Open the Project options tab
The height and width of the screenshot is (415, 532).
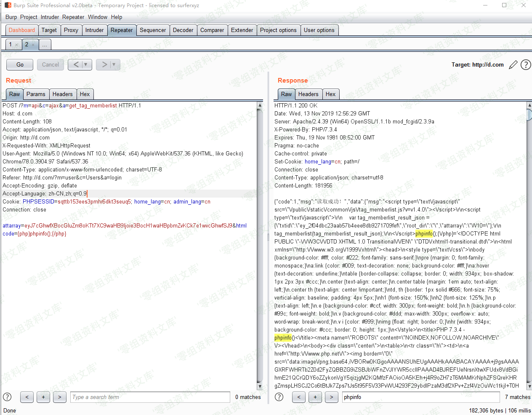click(278, 30)
